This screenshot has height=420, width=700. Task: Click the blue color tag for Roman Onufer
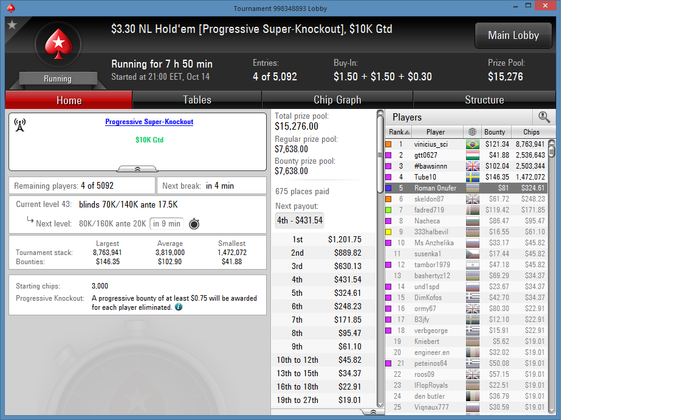pyautogui.click(x=388, y=188)
